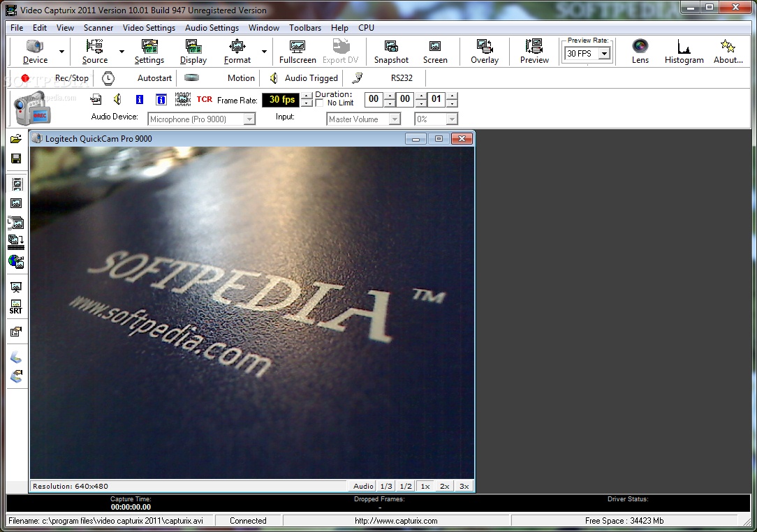Image resolution: width=757 pixels, height=532 pixels.
Task: Save with the floppy disk icon
Action: tap(16, 158)
